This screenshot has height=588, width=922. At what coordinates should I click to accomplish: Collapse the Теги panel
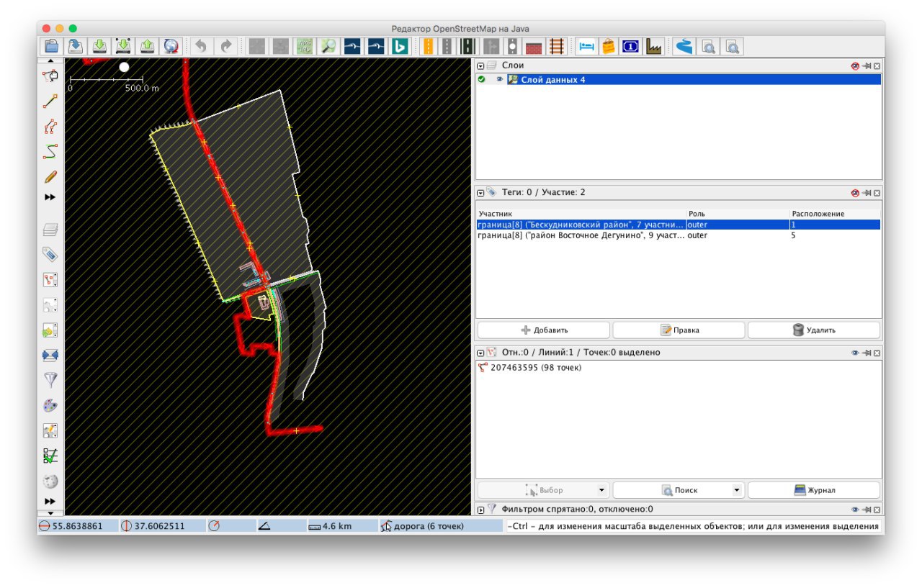pyautogui.click(x=480, y=193)
